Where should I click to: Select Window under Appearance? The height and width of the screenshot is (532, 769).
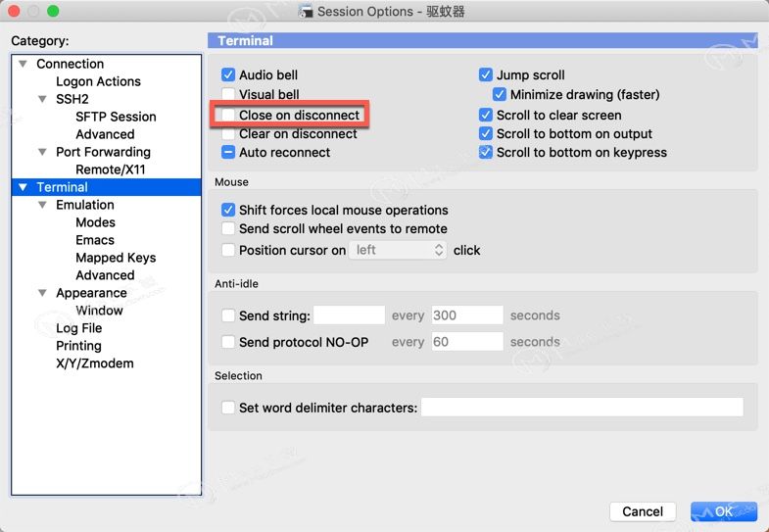pos(99,311)
